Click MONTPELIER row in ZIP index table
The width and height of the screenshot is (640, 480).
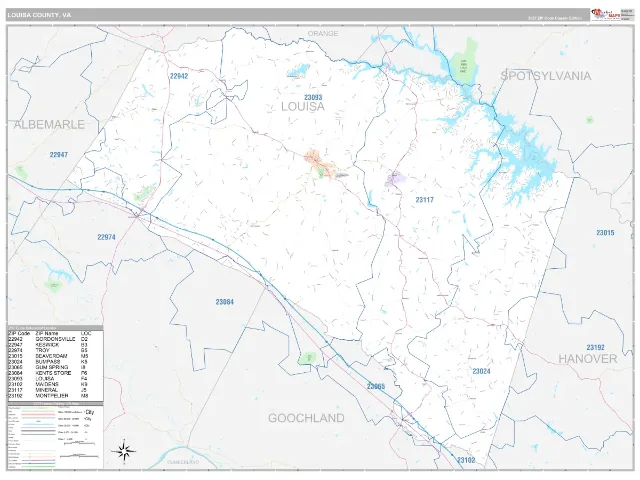[49, 396]
